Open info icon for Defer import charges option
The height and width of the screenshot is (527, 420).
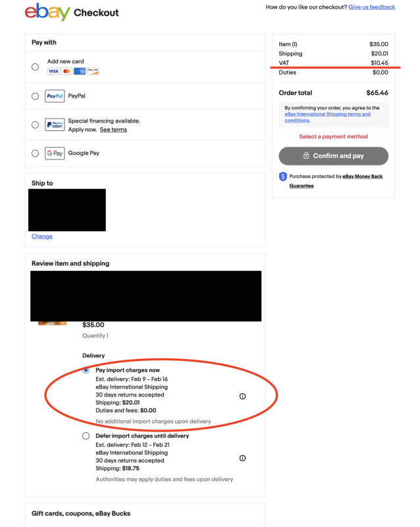pos(243,458)
